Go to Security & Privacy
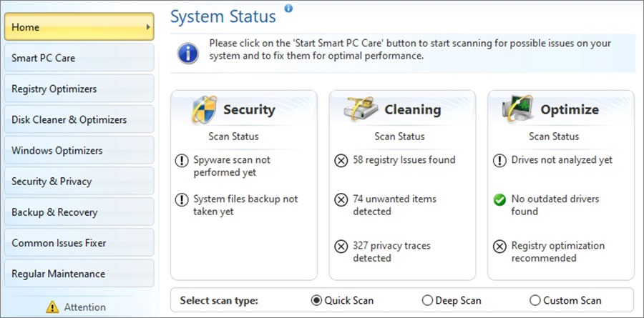Screen dimensions: 644x318 79,181
